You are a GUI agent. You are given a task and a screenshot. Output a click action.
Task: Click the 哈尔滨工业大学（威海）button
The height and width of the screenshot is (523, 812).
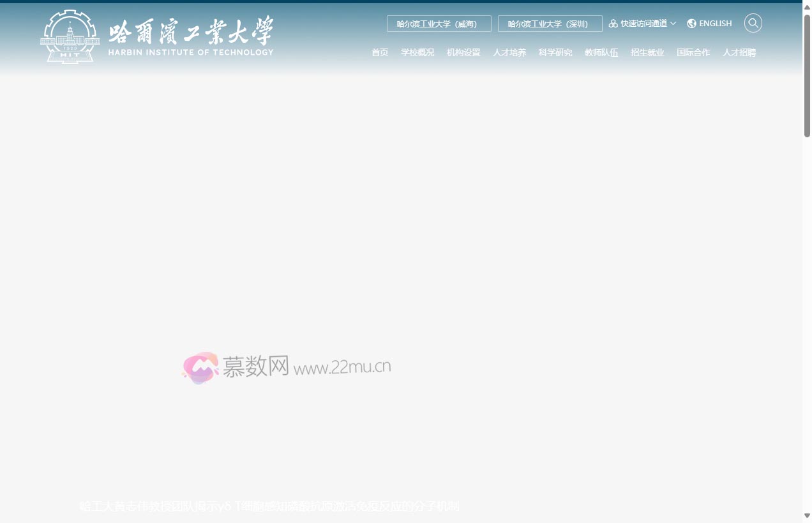click(x=439, y=24)
